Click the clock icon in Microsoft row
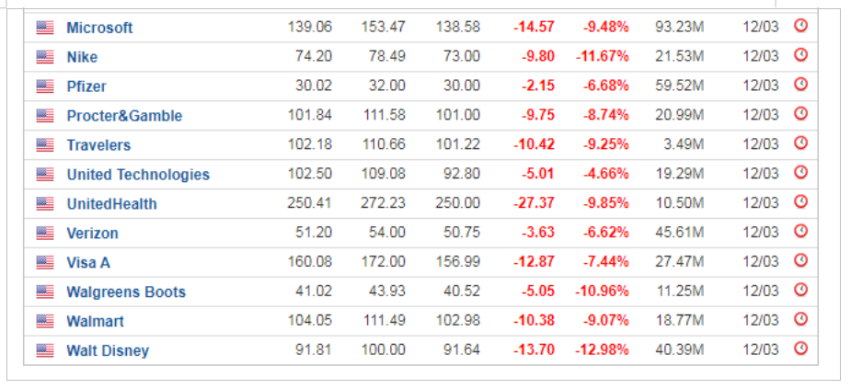 801,25
